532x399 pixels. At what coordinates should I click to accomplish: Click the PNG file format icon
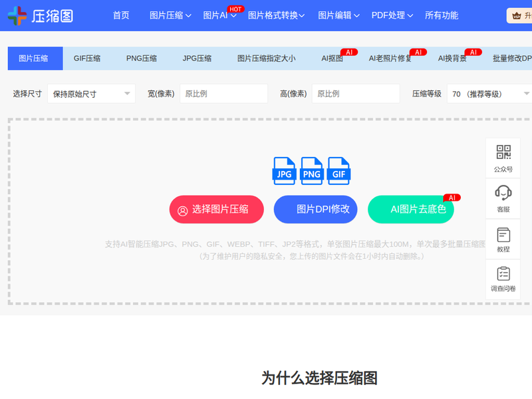click(312, 171)
